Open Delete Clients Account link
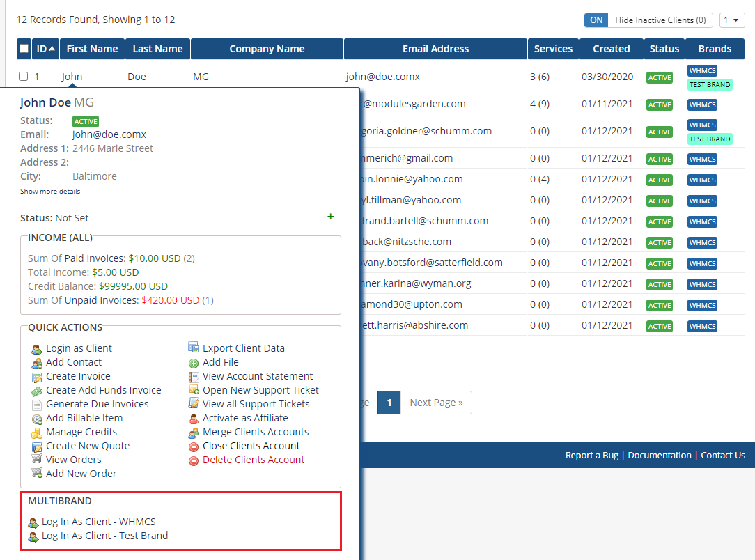Screen dimensions: 755x560 point(254,460)
